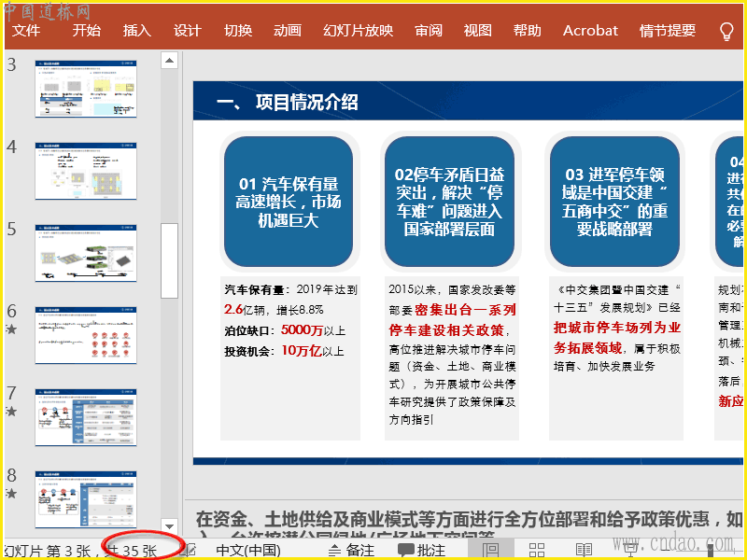Select the 动画 ribbon tab
Screen dimensions: 747x560
coord(288,31)
